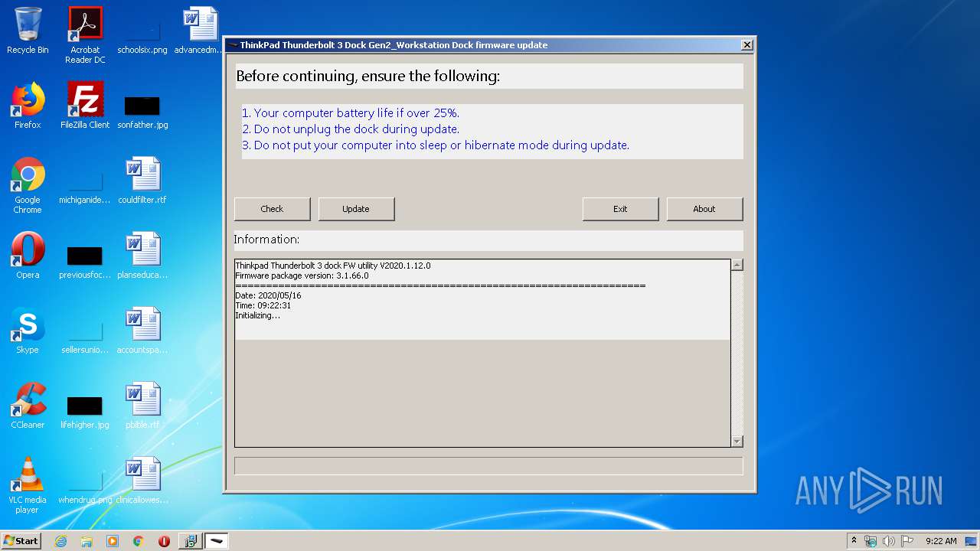Open the Action Center flag icon
Viewport: 980px width, 551px height.
[x=906, y=541]
